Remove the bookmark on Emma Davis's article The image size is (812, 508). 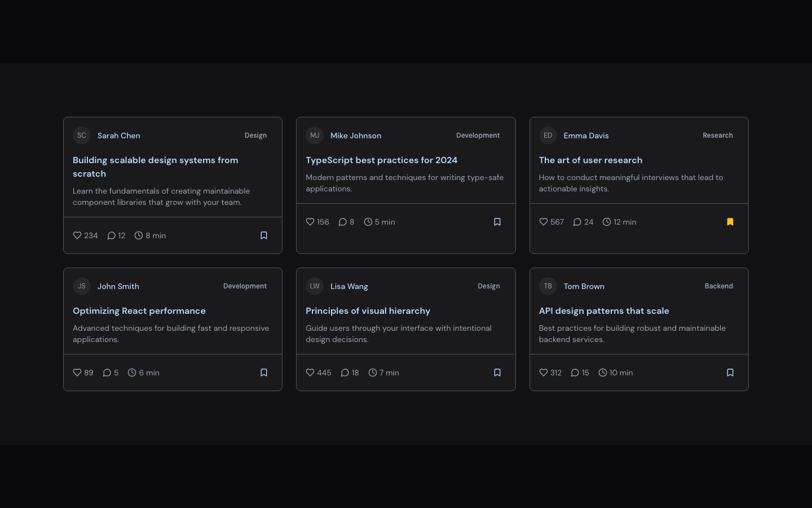(x=730, y=222)
